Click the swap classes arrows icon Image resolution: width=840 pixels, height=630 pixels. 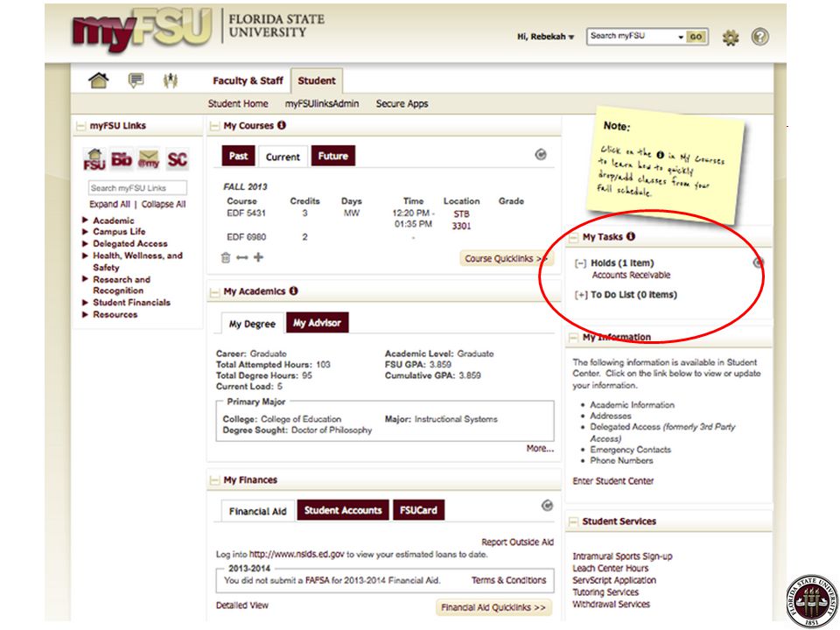pyautogui.click(x=242, y=257)
